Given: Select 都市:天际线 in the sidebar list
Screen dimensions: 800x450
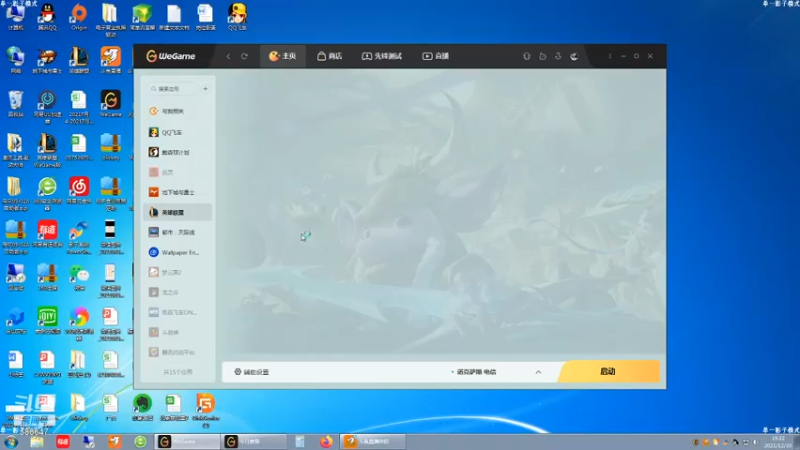Looking at the screenshot, I should 178,232.
